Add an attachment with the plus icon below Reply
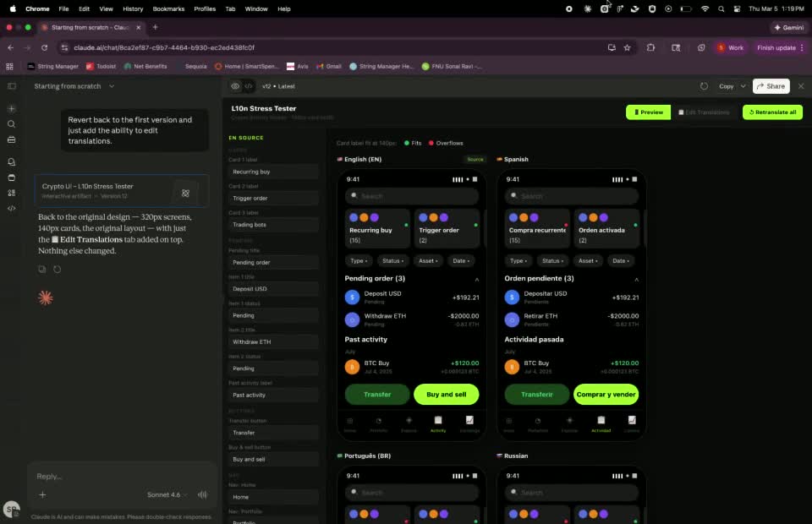The height and width of the screenshot is (524, 812). coord(42,494)
